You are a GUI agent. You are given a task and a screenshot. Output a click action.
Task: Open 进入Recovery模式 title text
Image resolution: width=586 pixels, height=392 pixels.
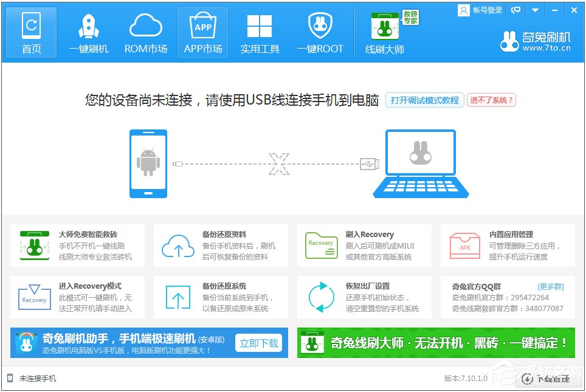(x=90, y=286)
